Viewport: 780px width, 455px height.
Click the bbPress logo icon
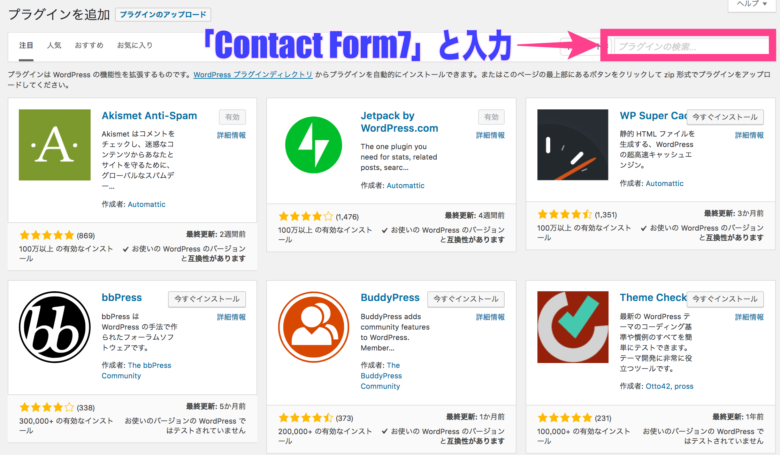click(x=55, y=327)
